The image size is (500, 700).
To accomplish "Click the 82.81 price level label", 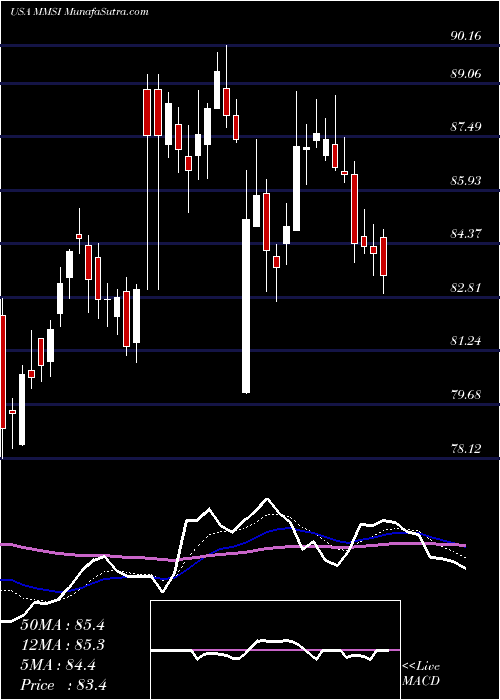I will 466,288.
